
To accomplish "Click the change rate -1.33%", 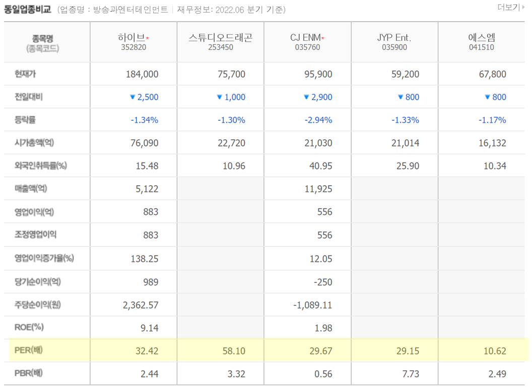I will click(x=406, y=120).
